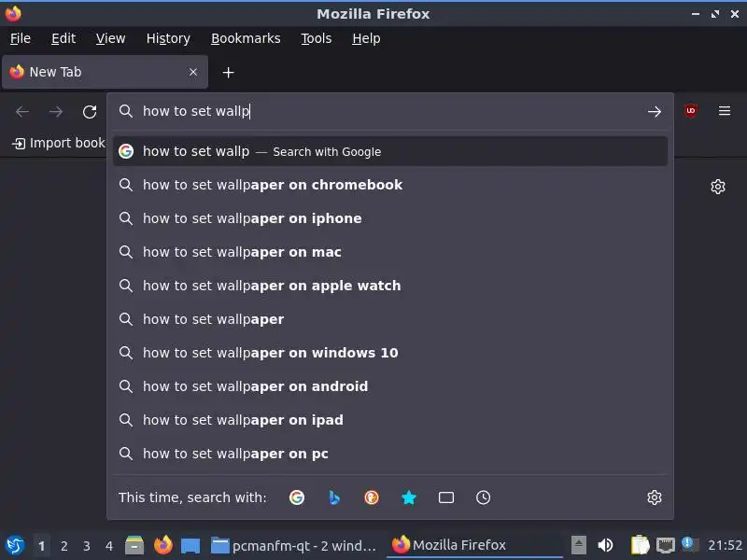Open removable media eject tray icon
Viewport: 747px width, 560px height.
pos(578,545)
